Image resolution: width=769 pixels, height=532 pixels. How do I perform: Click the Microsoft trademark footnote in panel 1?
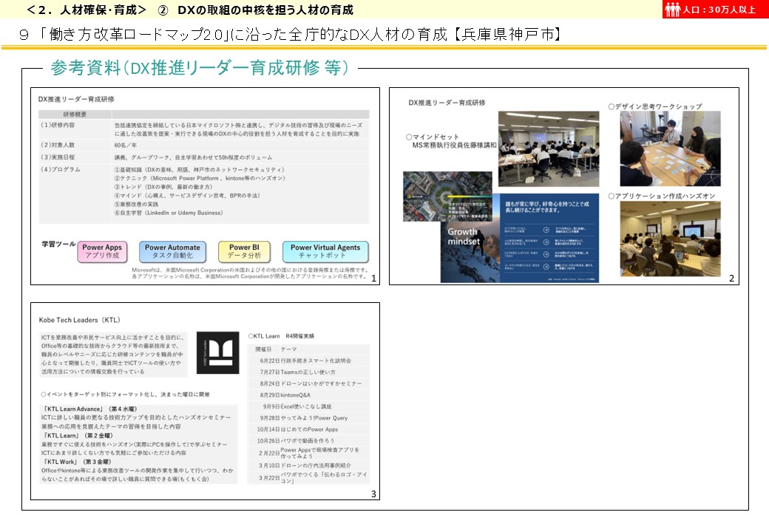[249, 273]
